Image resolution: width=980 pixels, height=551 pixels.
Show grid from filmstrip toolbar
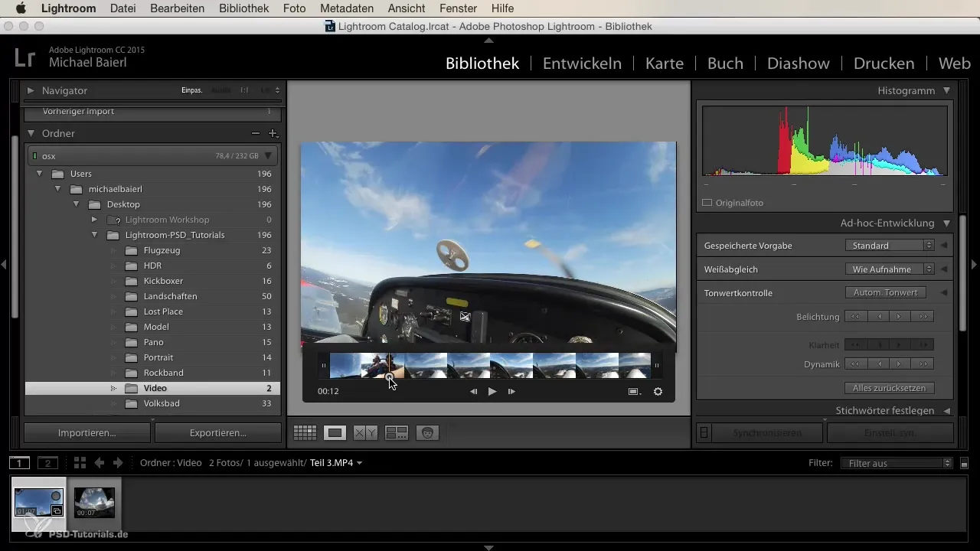tap(80, 463)
